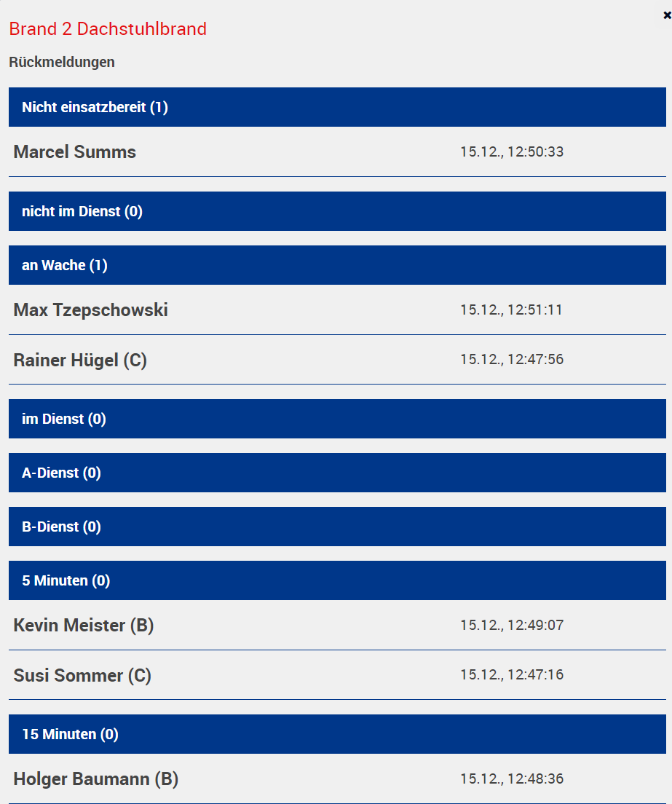Click the 12:50:33 timestamp for Marcel Summs
This screenshot has height=804, width=672.
(512, 152)
